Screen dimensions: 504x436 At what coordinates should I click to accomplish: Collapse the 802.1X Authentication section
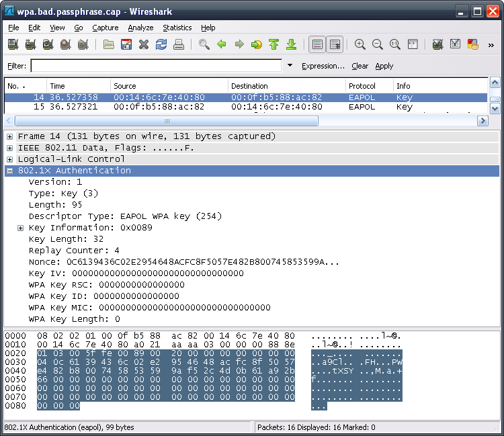click(x=10, y=171)
